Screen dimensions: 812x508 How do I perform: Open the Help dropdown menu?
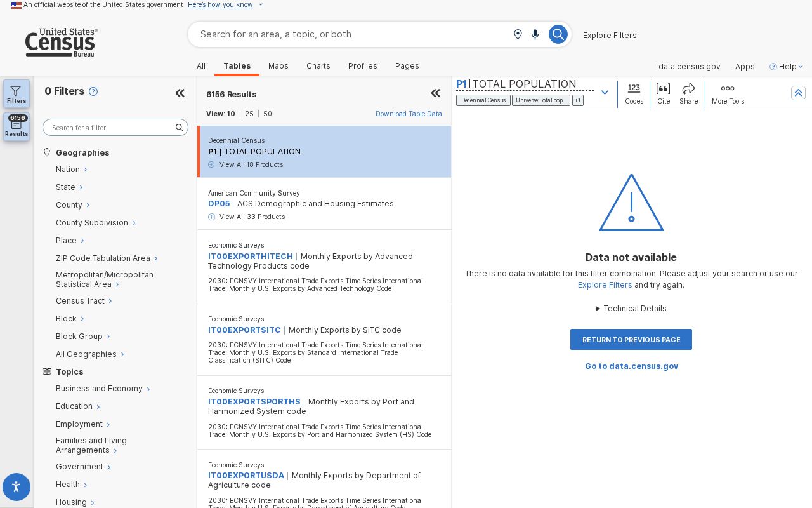[x=787, y=66]
